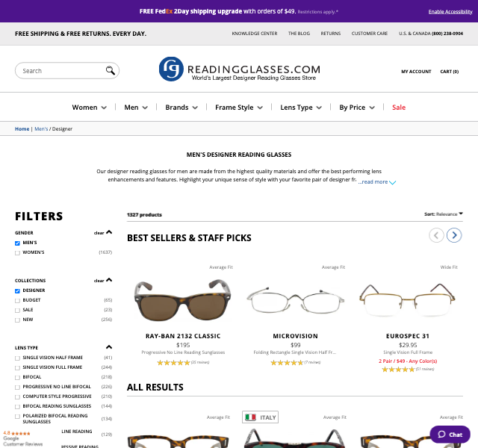The width and height of the screenshot is (478, 448).
Task: Open the By Price menu
Action: (357, 108)
